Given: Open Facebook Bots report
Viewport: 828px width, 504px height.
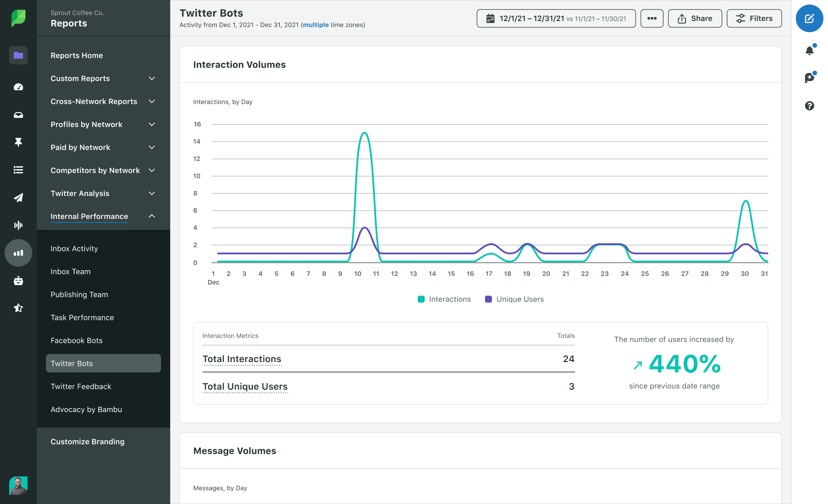Looking at the screenshot, I should pyautogui.click(x=77, y=341).
